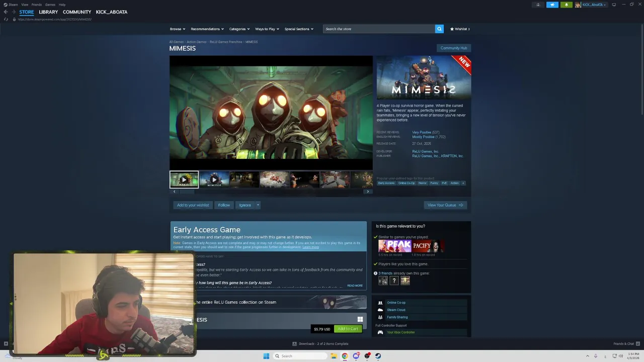Click the Add Game icon at bottom left

click(x=6, y=344)
